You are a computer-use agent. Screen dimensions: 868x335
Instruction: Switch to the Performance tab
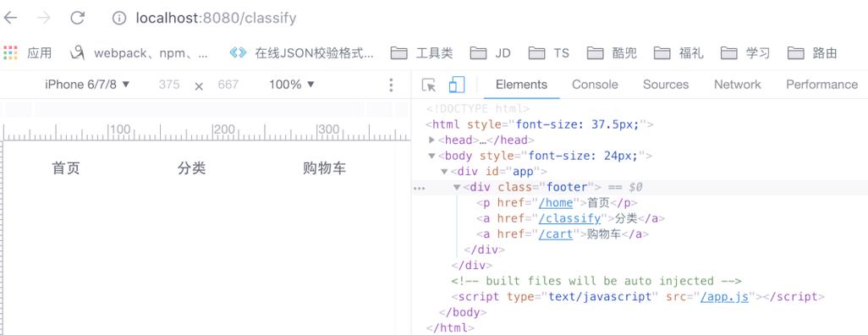(x=822, y=85)
